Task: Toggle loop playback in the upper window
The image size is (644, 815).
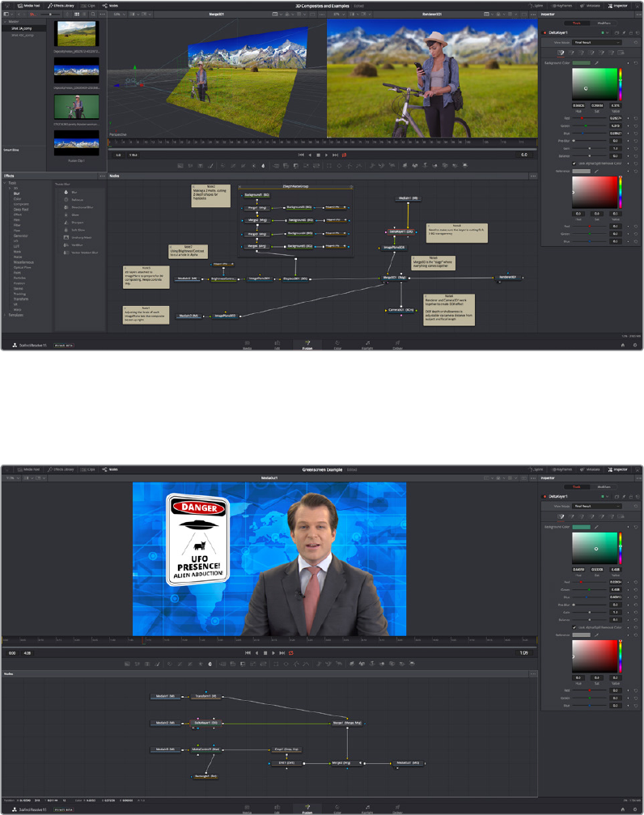Action: click(x=344, y=155)
